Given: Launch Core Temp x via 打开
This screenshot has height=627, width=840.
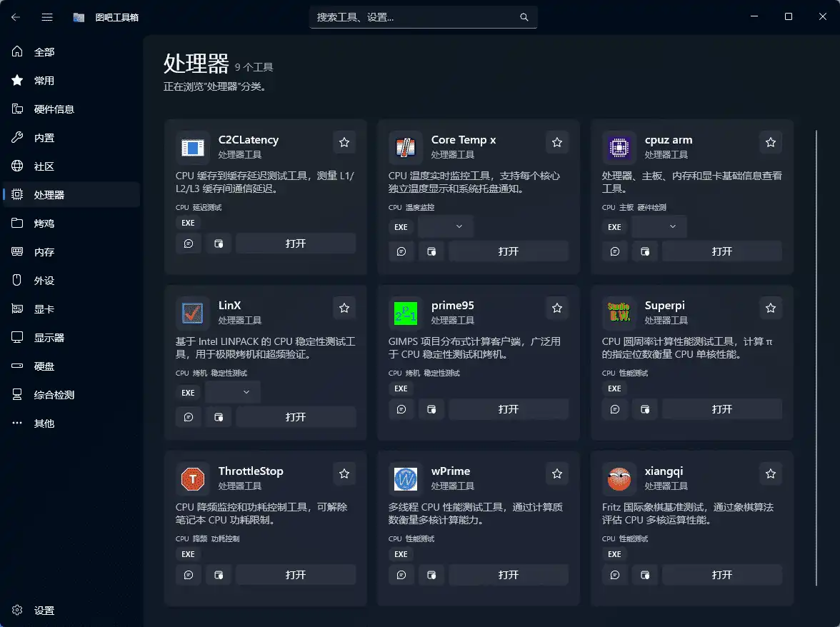Looking at the screenshot, I should tap(509, 251).
